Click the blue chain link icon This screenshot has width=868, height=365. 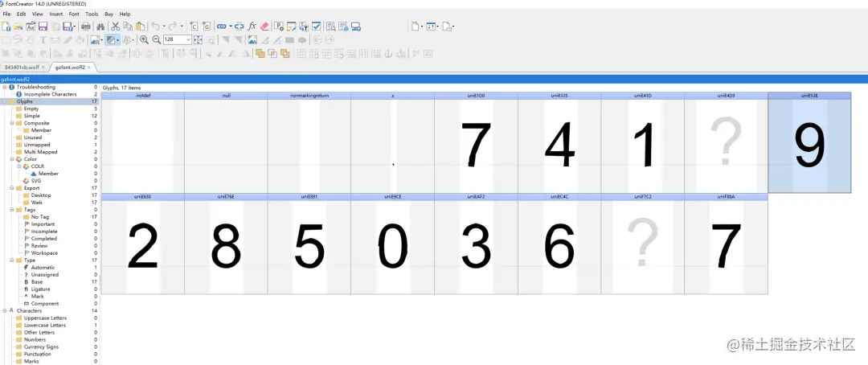coord(222,26)
